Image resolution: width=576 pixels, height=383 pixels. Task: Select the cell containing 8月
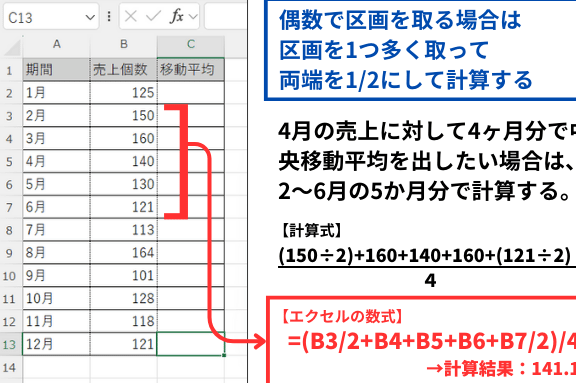[56, 253]
